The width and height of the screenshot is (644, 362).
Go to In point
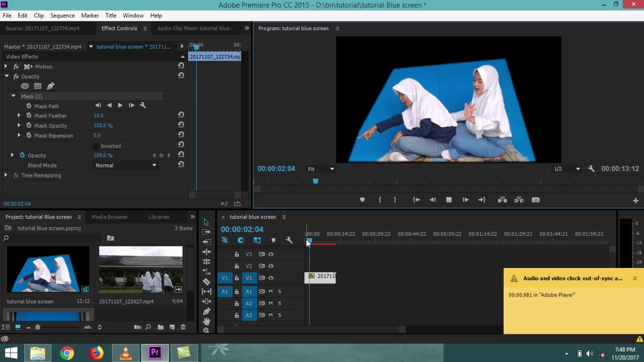tap(416, 200)
